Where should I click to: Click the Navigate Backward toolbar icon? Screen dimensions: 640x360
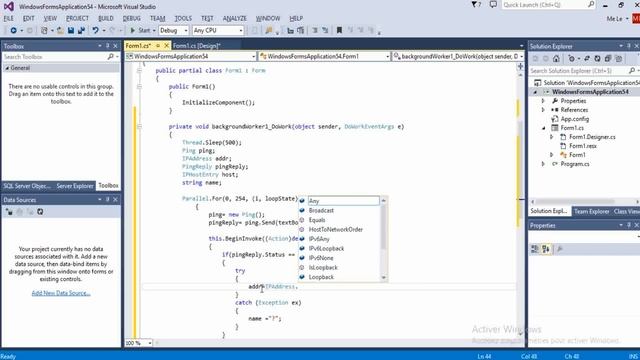pos(13,31)
